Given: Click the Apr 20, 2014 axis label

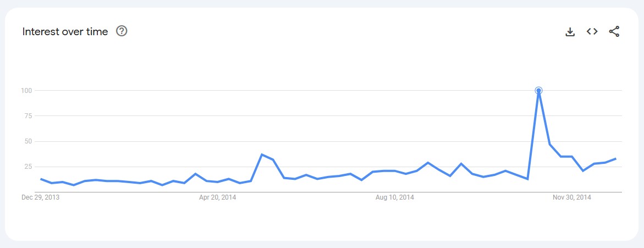Looking at the screenshot, I should pyautogui.click(x=217, y=197).
